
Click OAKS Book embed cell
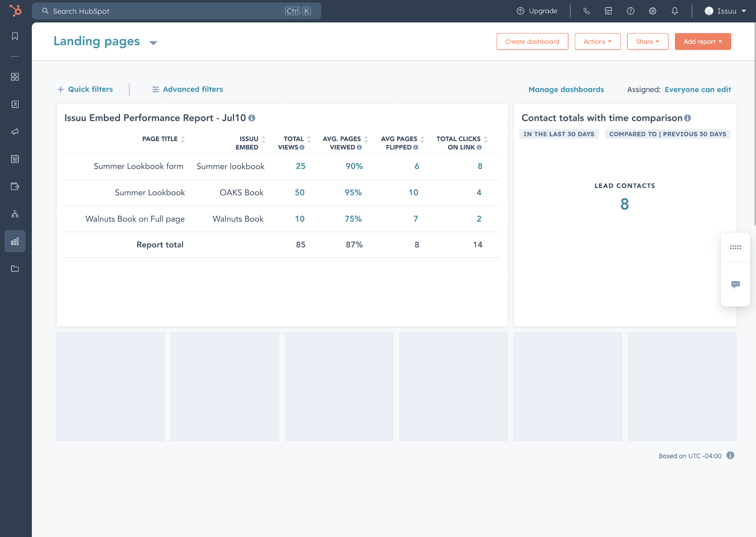point(242,192)
